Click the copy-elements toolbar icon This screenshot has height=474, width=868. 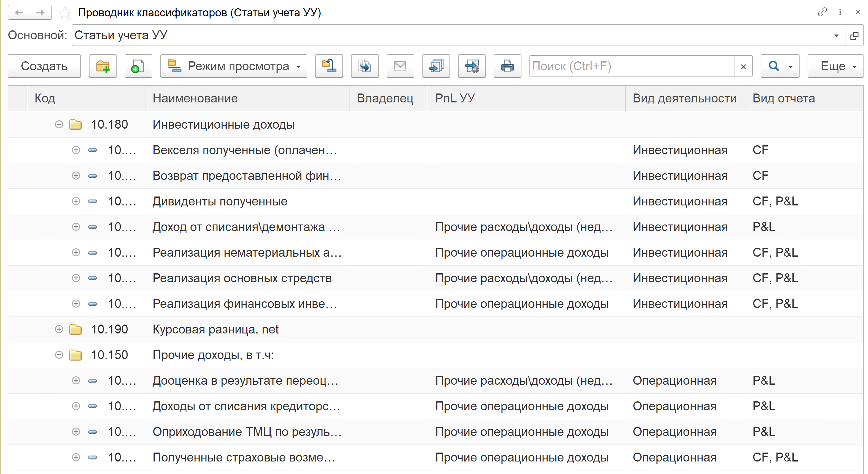436,66
